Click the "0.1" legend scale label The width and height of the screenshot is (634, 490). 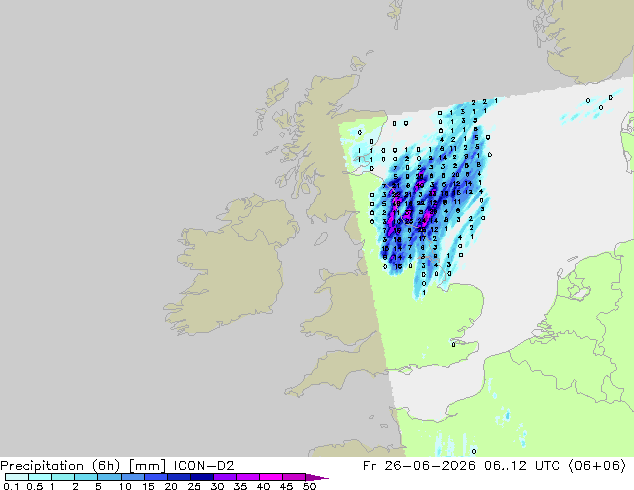[x=11, y=486]
